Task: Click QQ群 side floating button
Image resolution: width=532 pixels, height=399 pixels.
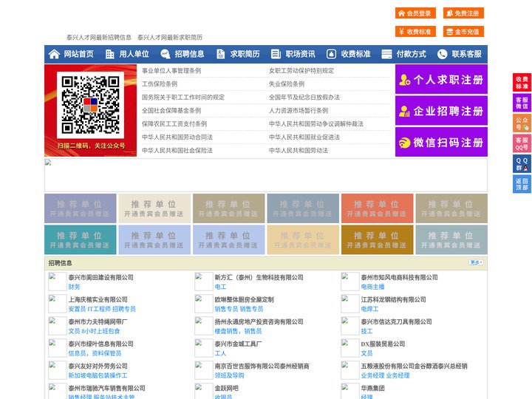Action: (522, 164)
